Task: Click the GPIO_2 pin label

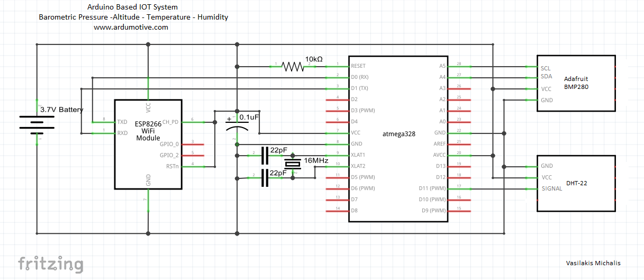Action: 169,155
